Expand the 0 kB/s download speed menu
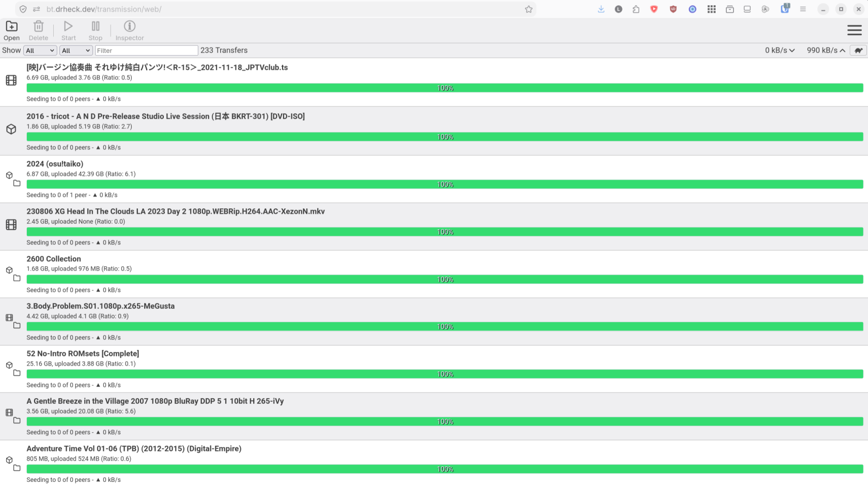 click(780, 50)
